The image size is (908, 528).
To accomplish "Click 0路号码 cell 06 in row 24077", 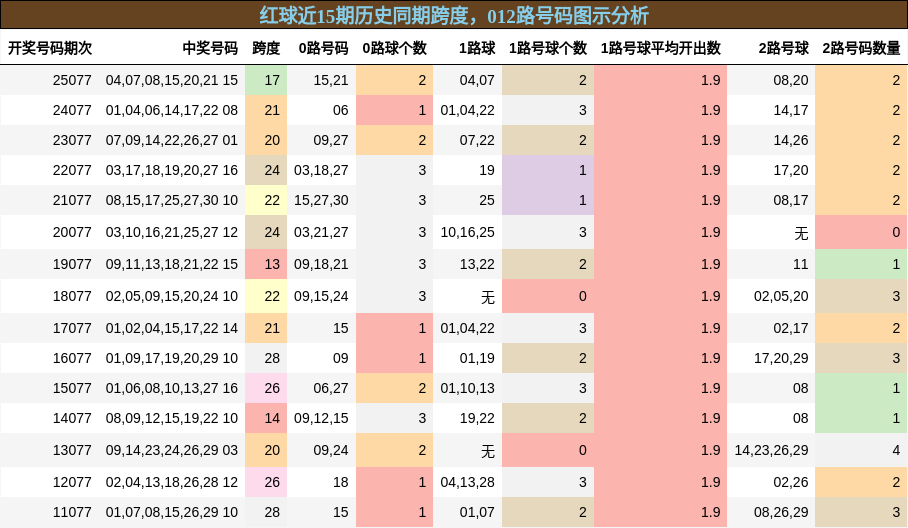I will click(340, 110).
